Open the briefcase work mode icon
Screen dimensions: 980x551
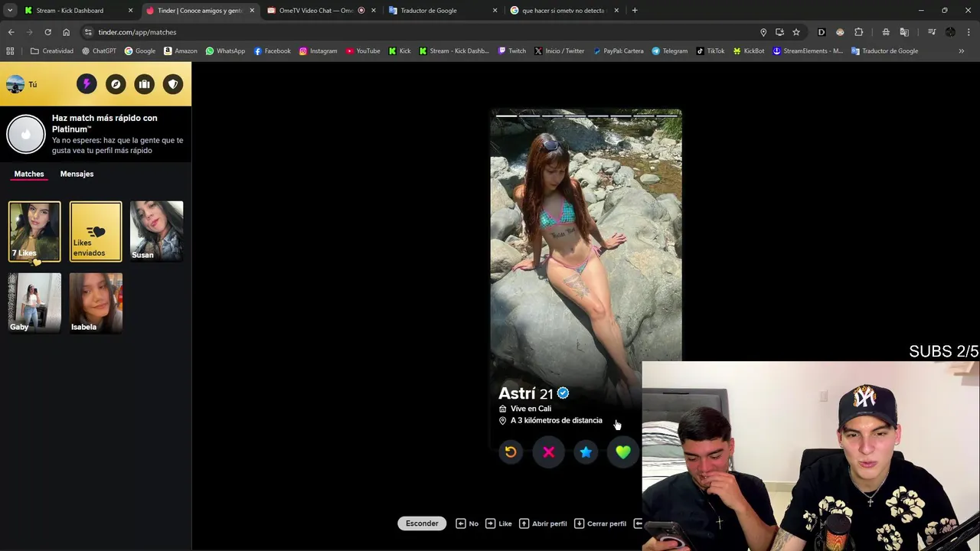coord(144,84)
